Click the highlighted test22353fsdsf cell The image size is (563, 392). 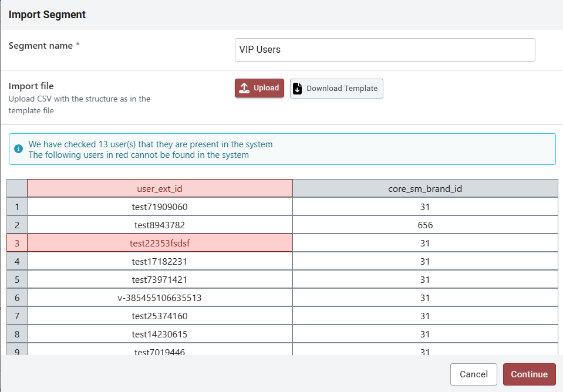(x=160, y=243)
